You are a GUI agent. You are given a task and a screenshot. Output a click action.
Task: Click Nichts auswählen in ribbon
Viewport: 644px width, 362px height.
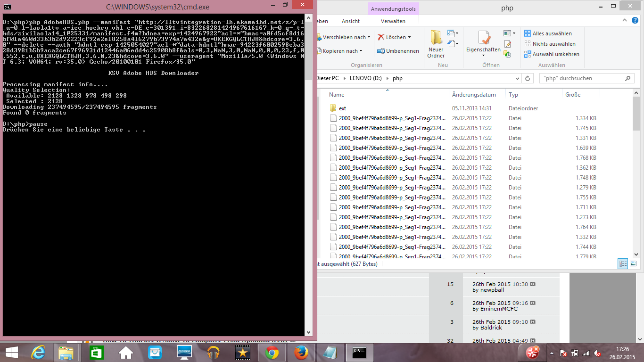(x=550, y=44)
